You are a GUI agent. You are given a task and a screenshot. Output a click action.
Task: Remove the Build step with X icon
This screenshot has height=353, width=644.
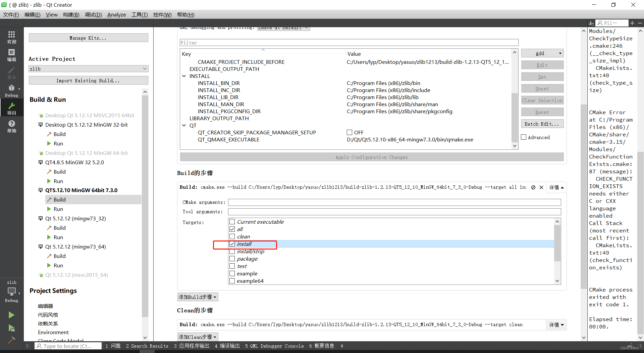click(541, 187)
